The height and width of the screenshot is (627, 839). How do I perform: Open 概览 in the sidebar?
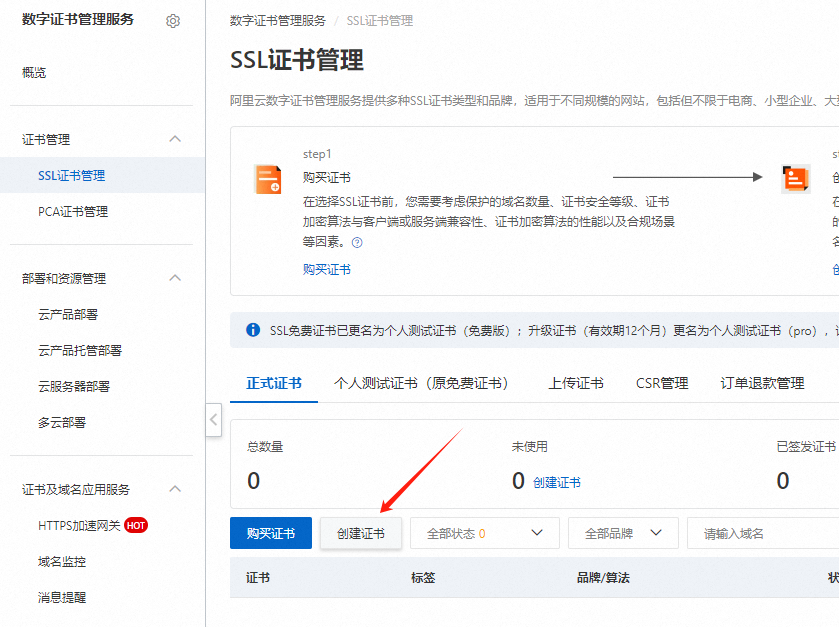click(x=34, y=72)
